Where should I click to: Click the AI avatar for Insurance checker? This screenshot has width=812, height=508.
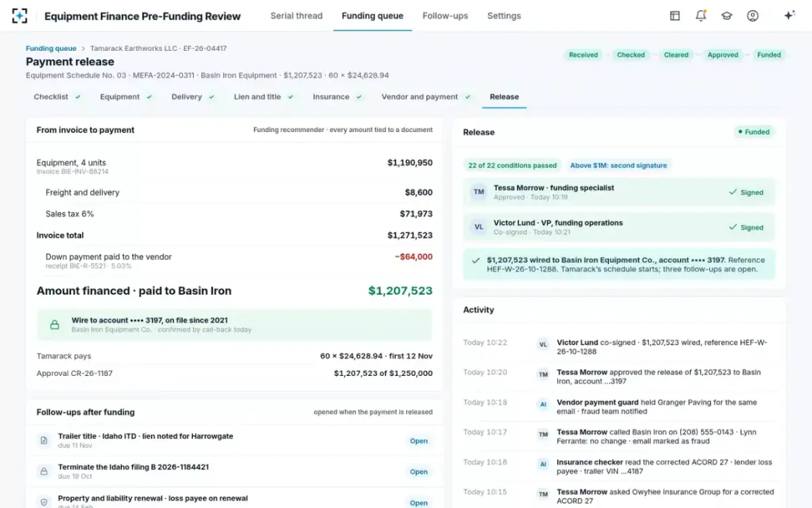[543, 464]
